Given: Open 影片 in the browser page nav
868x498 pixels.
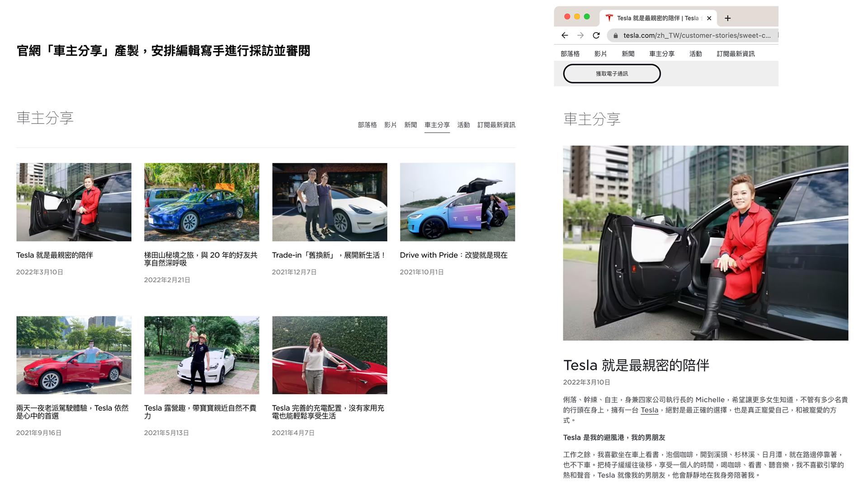Looking at the screenshot, I should pos(600,54).
